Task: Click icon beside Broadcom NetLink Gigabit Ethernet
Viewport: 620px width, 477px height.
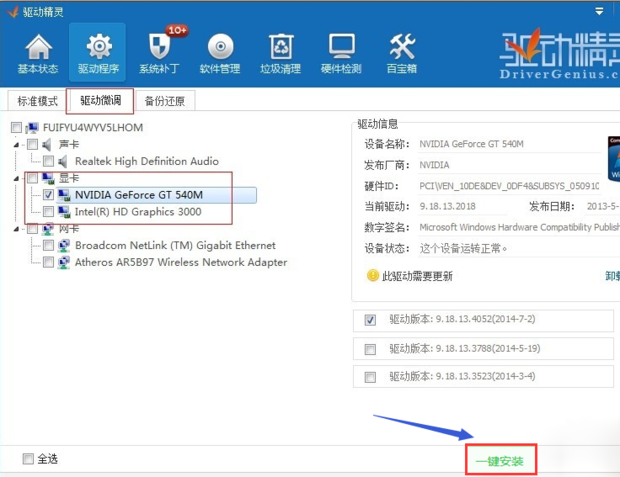Action: (x=64, y=246)
